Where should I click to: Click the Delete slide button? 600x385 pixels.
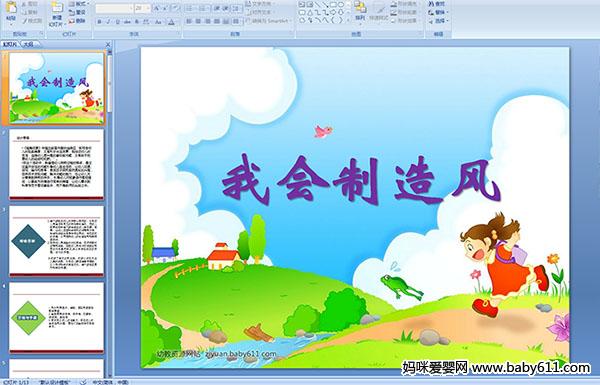click(77, 21)
